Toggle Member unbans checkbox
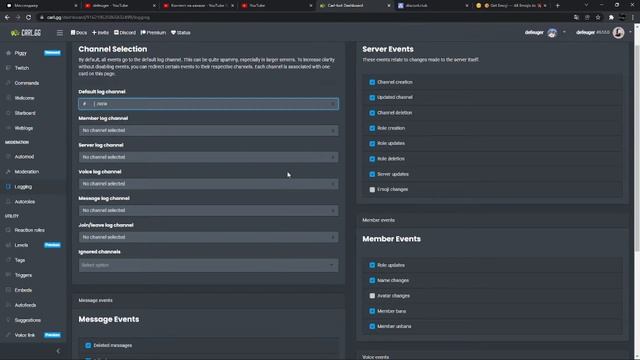Image resolution: width=640 pixels, height=360 pixels. coord(372,327)
